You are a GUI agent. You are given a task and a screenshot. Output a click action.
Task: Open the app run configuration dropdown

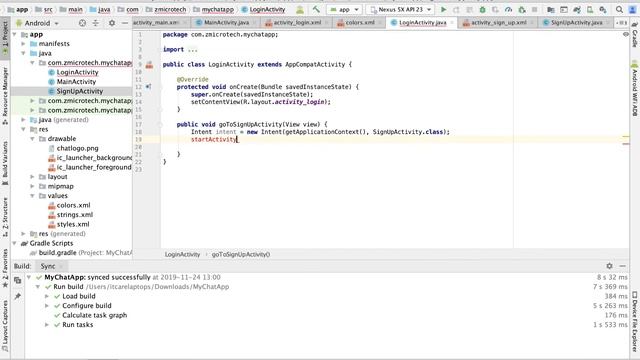click(344, 9)
